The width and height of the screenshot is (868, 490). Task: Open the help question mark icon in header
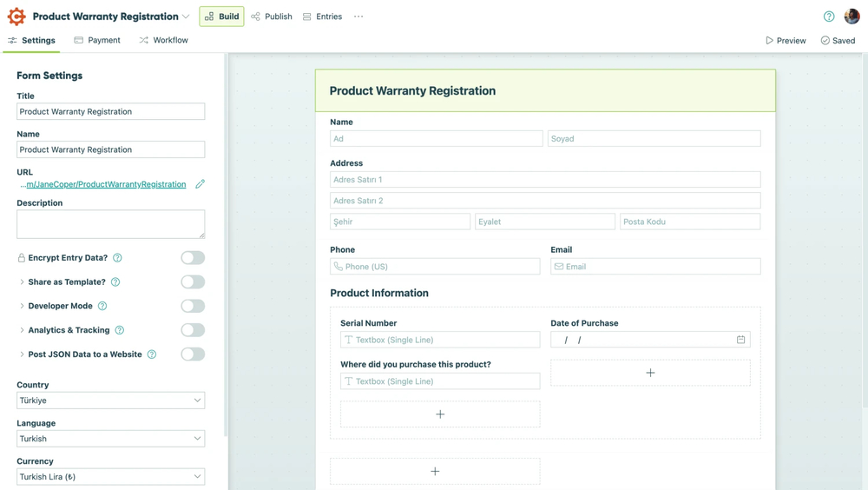coord(829,17)
